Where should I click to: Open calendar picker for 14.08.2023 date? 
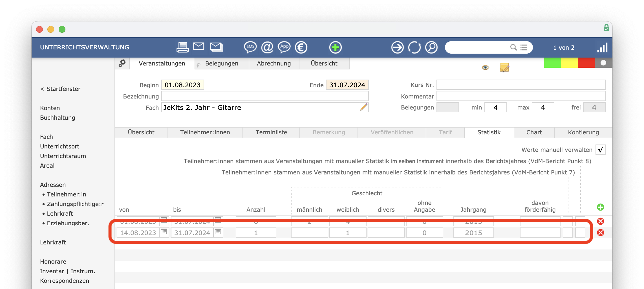(x=164, y=232)
